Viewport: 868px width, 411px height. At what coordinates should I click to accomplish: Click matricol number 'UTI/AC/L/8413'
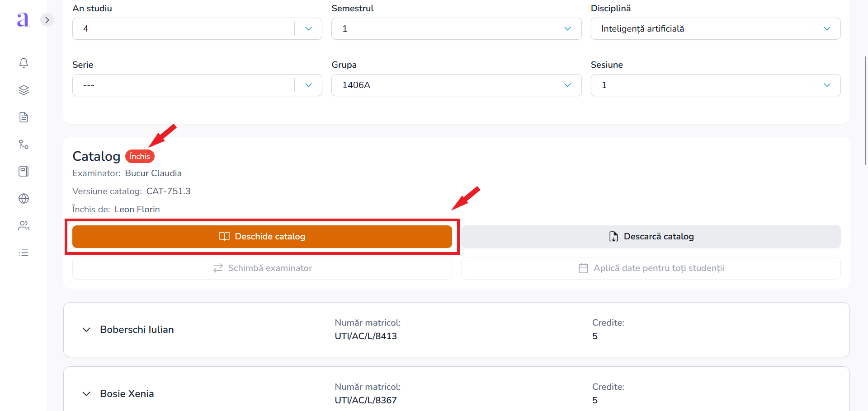(x=366, y=336)
